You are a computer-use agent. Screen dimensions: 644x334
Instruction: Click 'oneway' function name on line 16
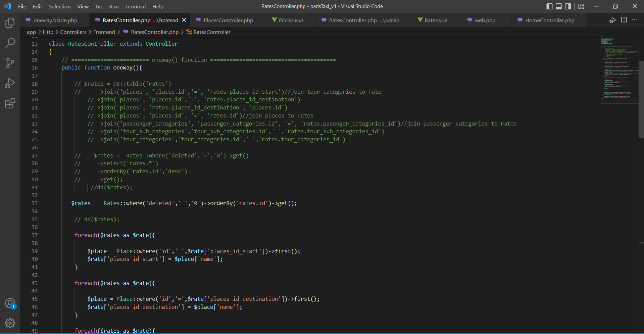click(123, 68)
